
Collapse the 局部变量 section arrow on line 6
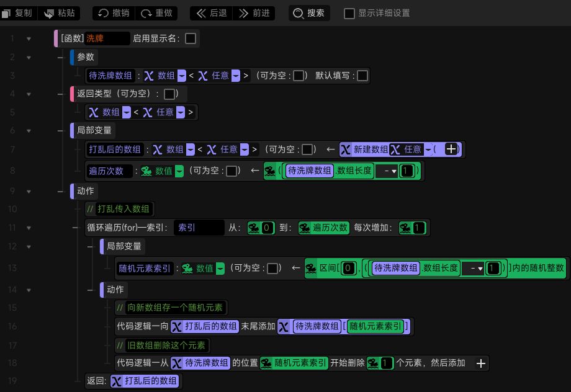coord(29,131)
